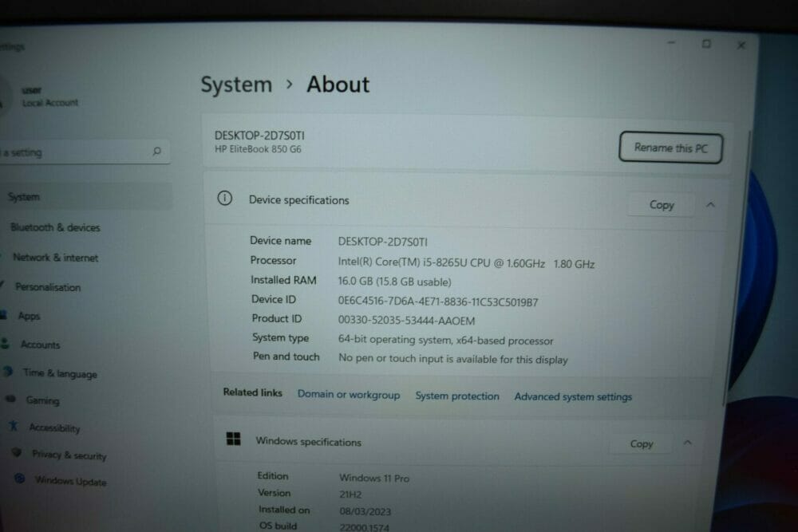This screenshot has height=532, width=798.
Task: Click the Device ID value text
Action: [438, 301]
